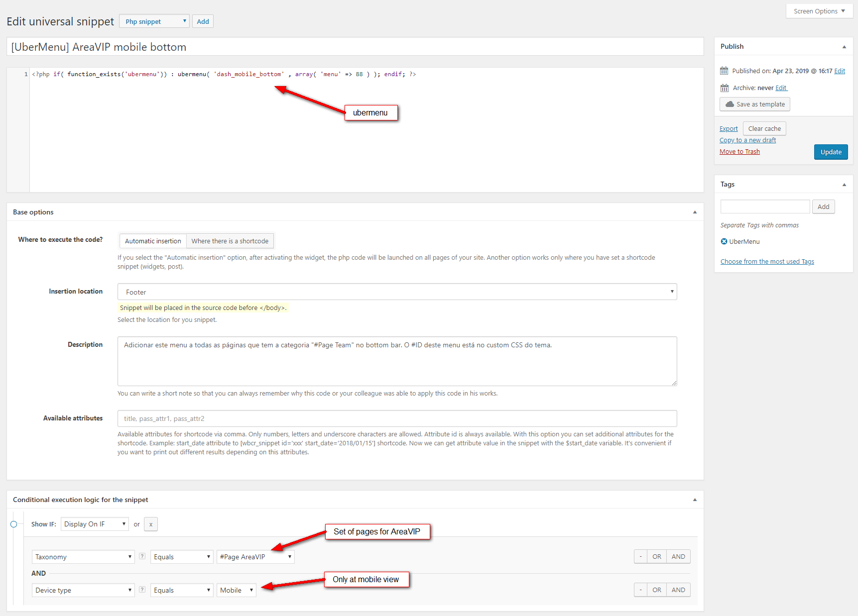858x616 pixels.
Task: Open the Device type condition dropdown
Action: coord(83,590)
